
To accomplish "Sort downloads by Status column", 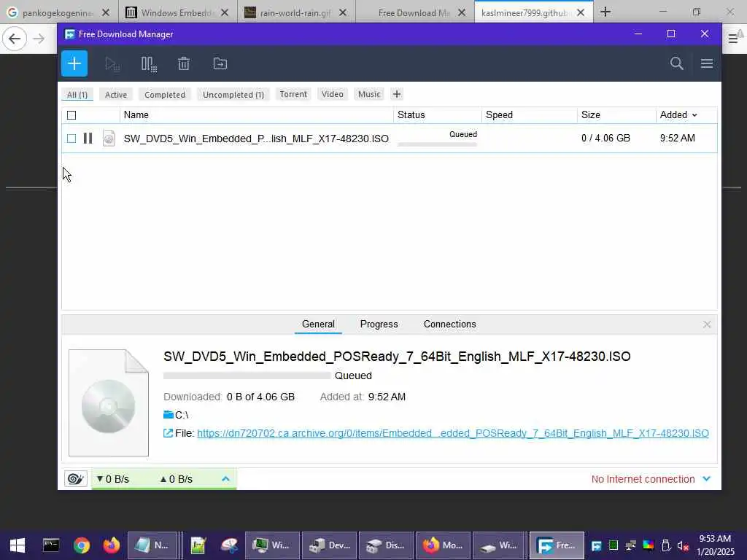I will click(x=411, y=114).
